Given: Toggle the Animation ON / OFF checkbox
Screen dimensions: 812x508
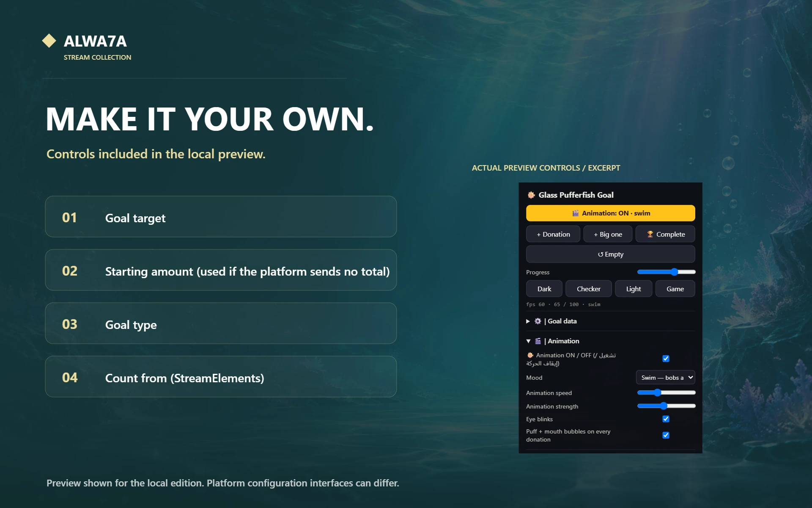Looking at the screenshot, I should [666, 359].
